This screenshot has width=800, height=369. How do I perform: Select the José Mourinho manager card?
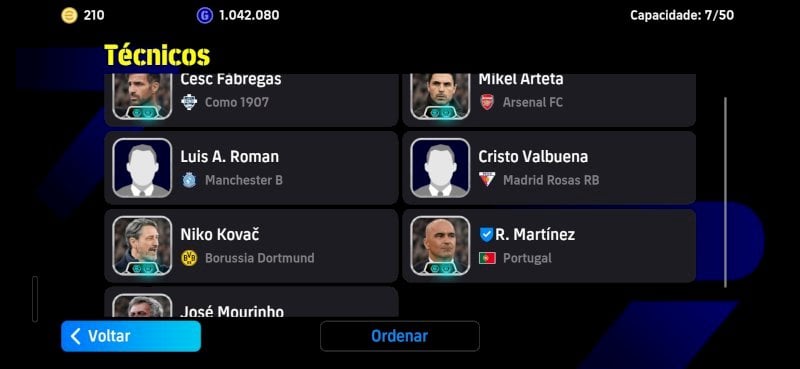point(252,302)
